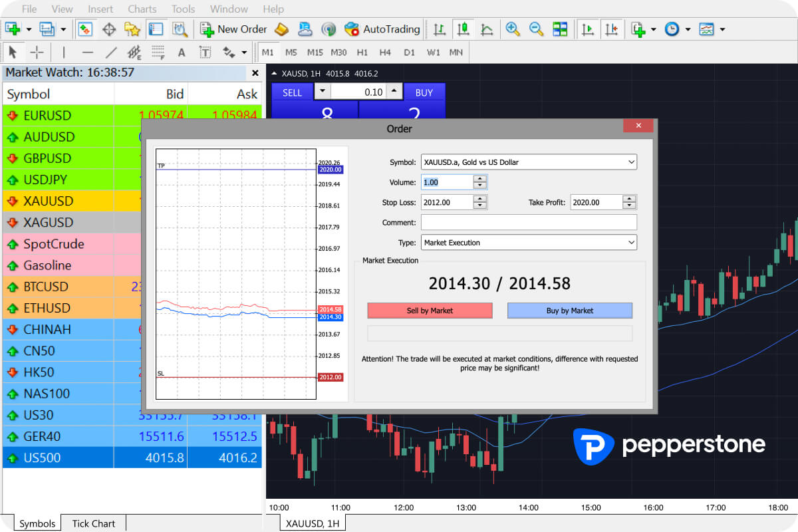Switch timeframe to H4
This screenshot has height=532, width=798.
point(385,53)
